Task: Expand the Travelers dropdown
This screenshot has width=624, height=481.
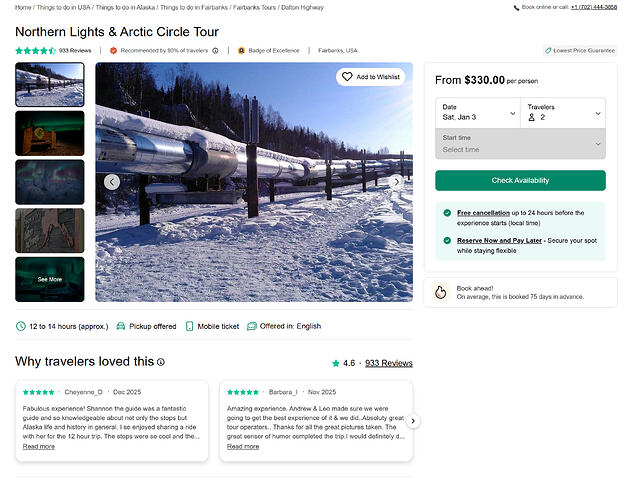Action: coord(562,112)
